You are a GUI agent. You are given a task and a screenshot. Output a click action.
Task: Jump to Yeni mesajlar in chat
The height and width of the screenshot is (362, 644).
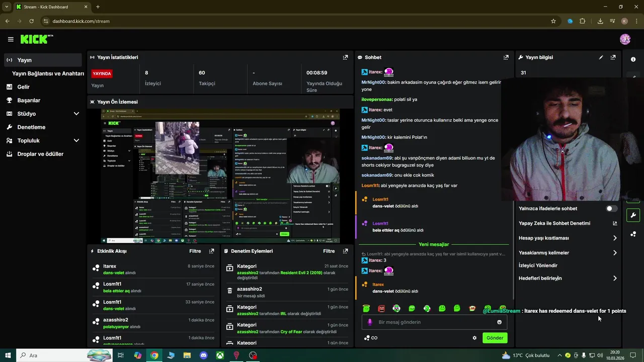[x=434, y=244]
